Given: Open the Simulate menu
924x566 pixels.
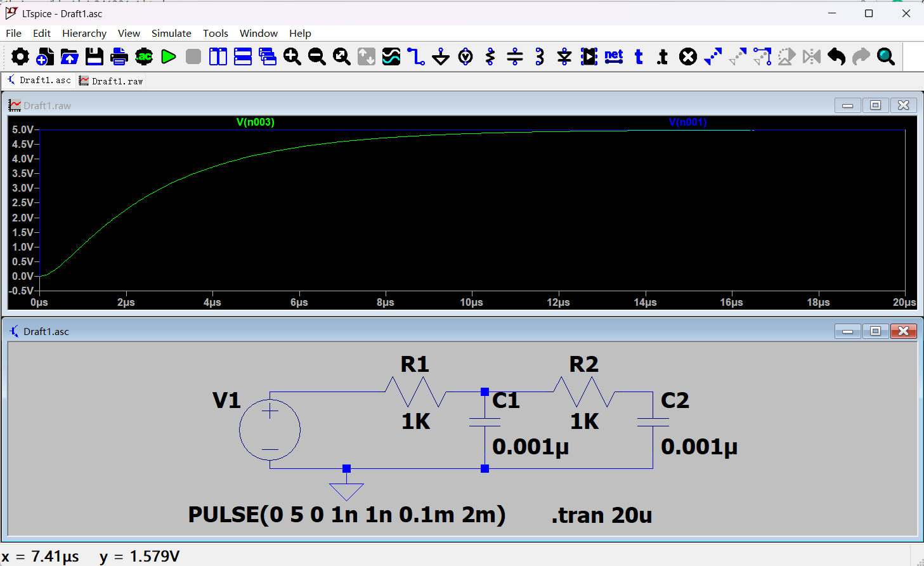Looking at the screenshot, I should (x=171, y=34).
